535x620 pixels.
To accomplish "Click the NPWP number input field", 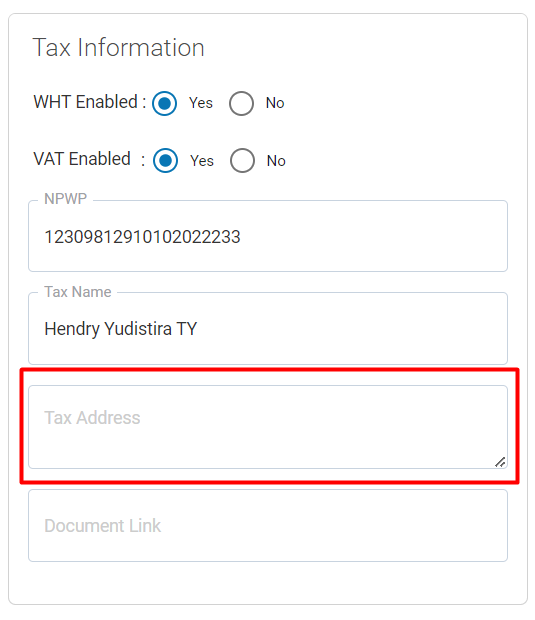I will [x=268, y=236].
